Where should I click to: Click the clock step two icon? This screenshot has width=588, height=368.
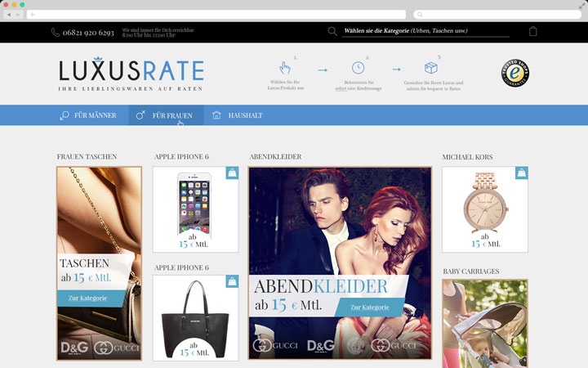point(359,68)
